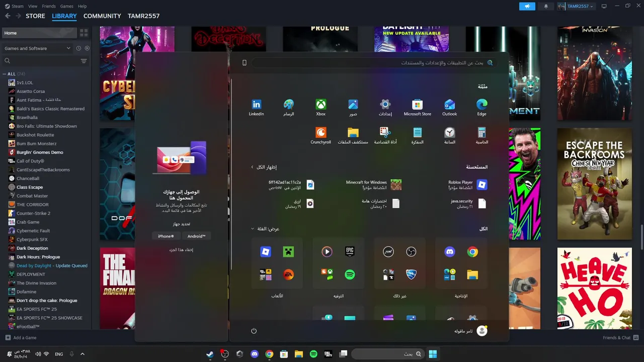Click the Start menu search field
The image size is (644, 362).
(x=374, y=63)
